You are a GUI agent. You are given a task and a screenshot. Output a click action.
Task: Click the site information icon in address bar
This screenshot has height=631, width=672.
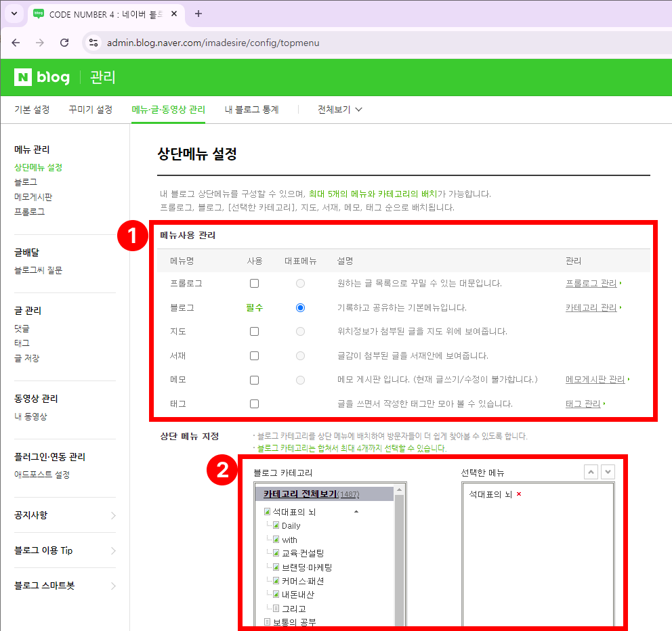point(94,43)
